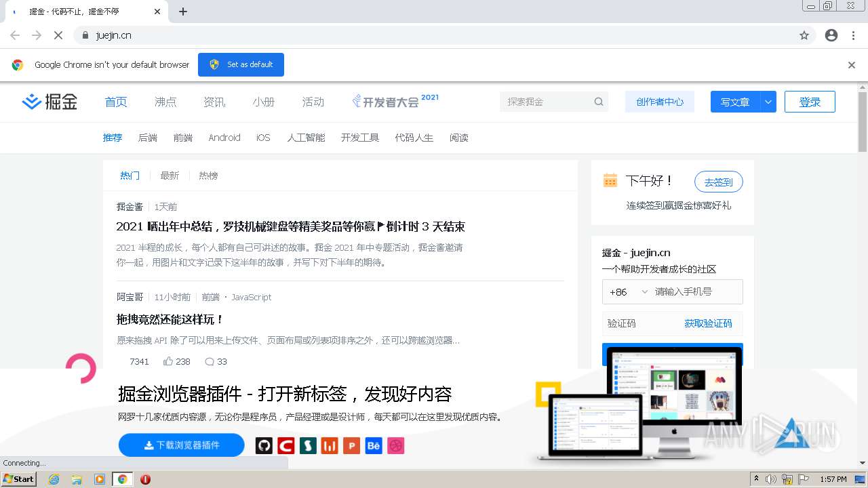Select the 开发工具 category tab
Screen dimensions: 868x488
[x=360, y=138]
